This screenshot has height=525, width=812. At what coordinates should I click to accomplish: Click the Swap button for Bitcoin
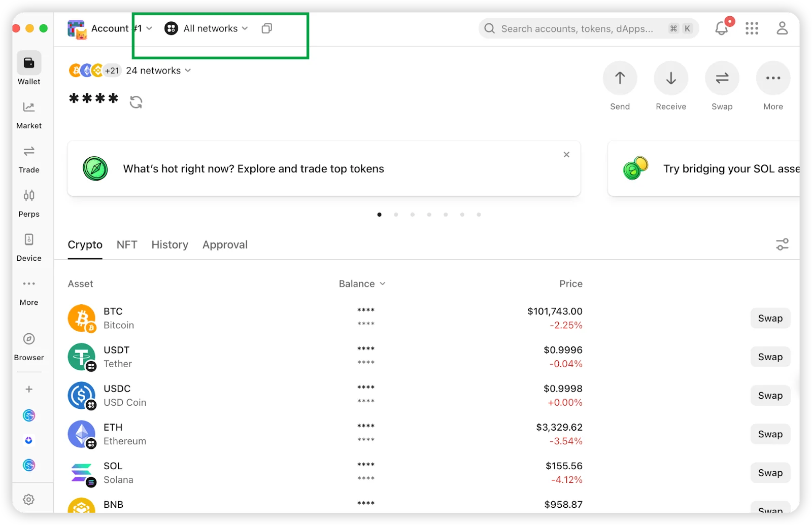point(770,318)
